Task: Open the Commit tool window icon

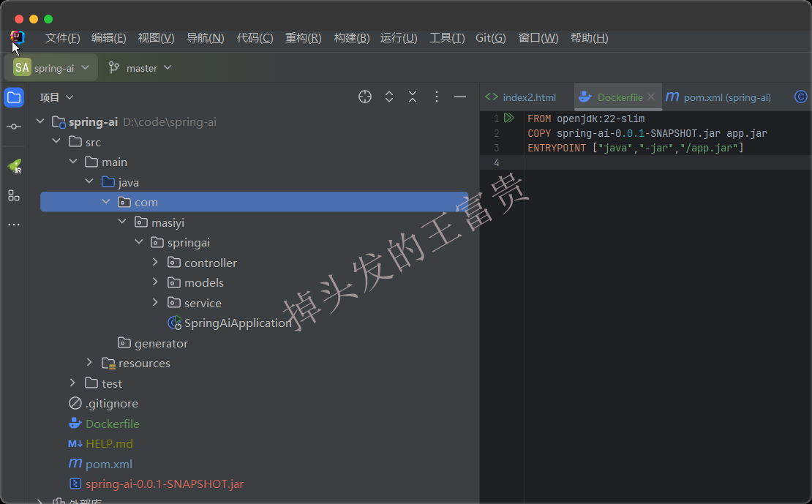Action: tap(14, 127)
